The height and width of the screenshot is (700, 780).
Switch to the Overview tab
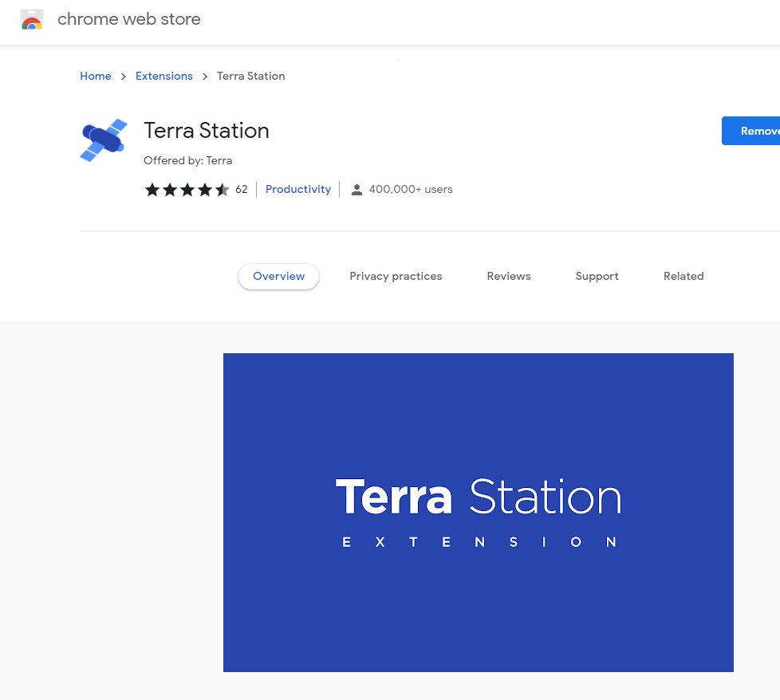click(x=278, y=277)
